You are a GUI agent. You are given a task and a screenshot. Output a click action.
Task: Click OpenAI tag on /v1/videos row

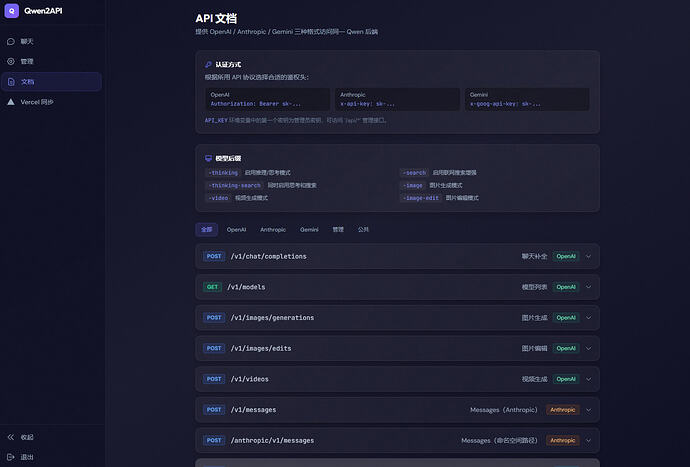566,379
